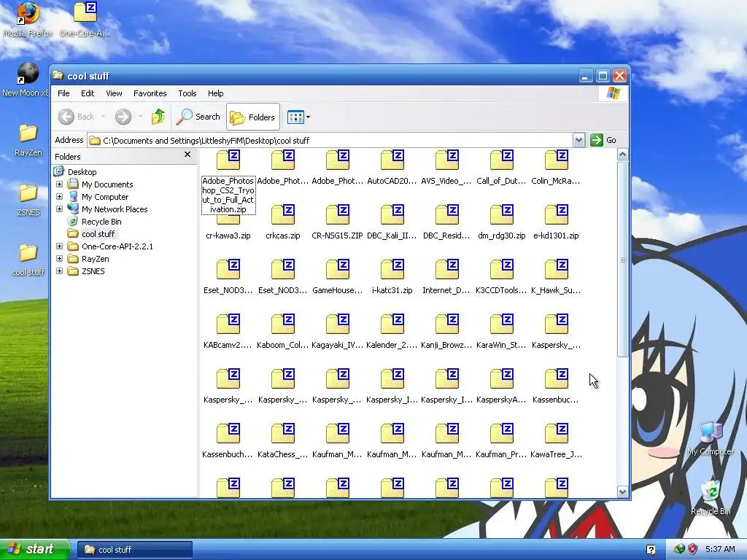Select Recycle Bin in folder tree
The image size is (747, 560).
pos(101,222)
